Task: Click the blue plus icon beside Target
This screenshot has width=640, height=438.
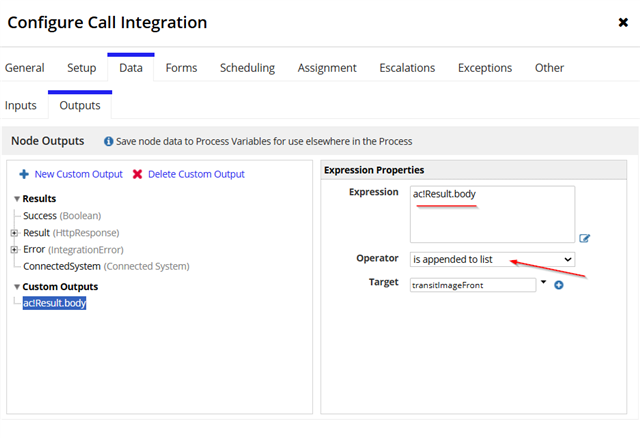Action: click(x=559, y=285)
